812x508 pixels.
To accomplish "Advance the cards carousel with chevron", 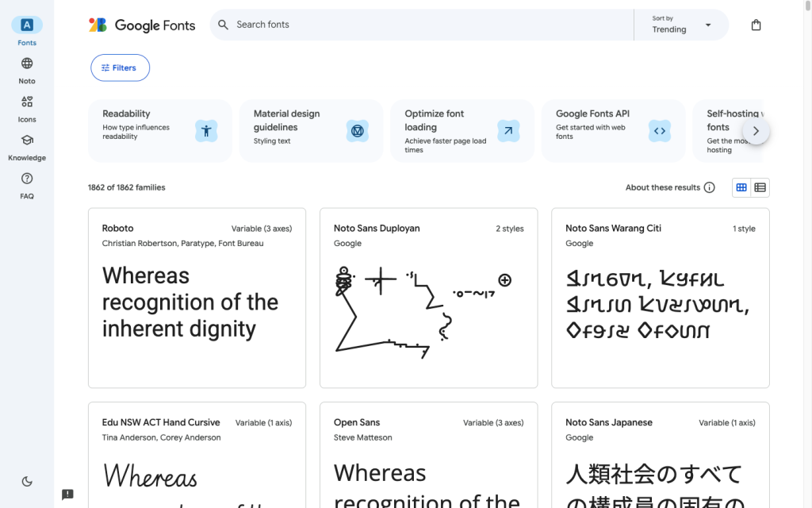I will tap(756, 131).
